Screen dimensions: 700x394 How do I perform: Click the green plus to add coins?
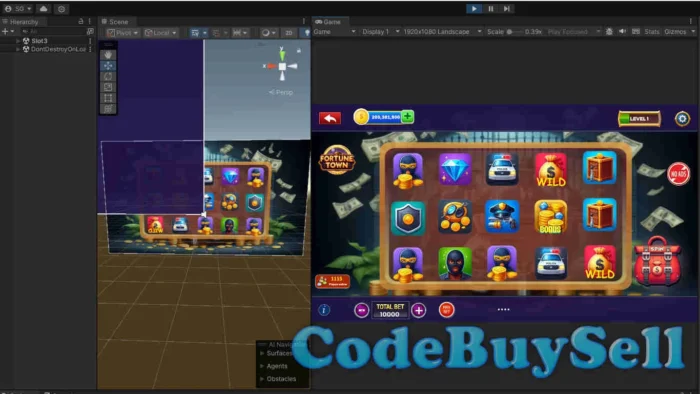coord(407,116)
